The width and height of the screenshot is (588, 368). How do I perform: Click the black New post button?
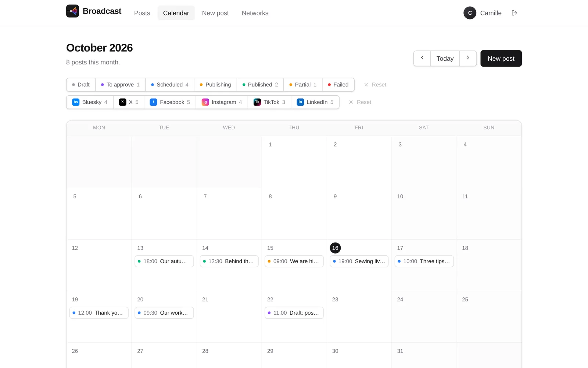click(501, 59)
